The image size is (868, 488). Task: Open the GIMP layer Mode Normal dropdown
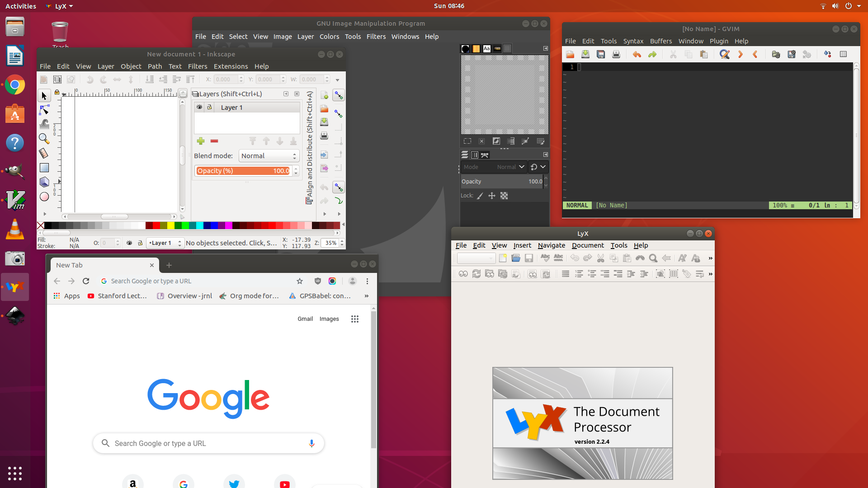493,167
